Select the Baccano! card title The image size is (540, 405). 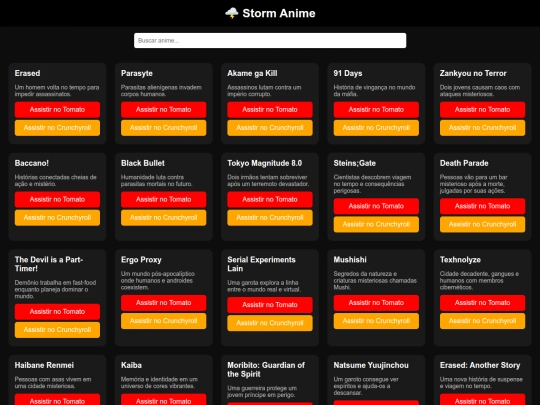[x=32, y=163]
